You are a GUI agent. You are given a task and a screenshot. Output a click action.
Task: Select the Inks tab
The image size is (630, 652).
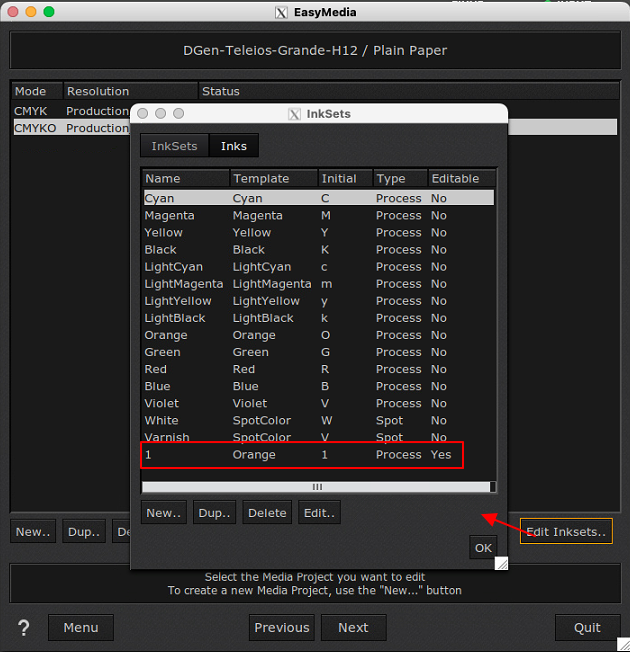(x=234, y=146)
